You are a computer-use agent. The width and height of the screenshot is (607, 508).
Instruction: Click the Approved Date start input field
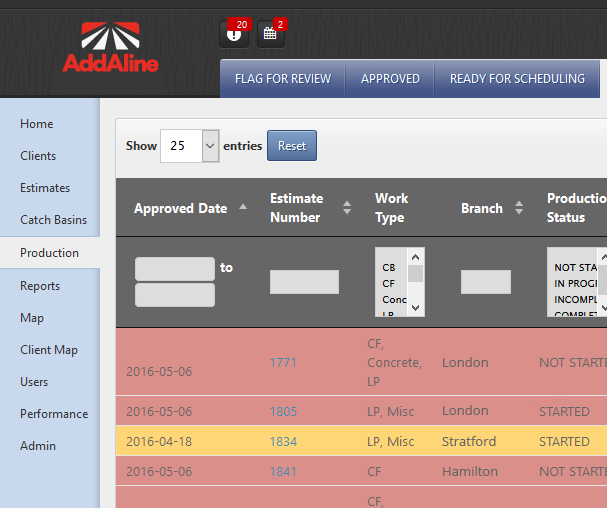[174, 268]
